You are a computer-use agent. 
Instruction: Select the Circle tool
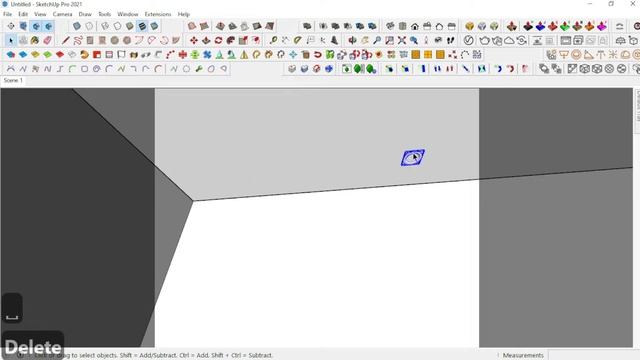115,40
